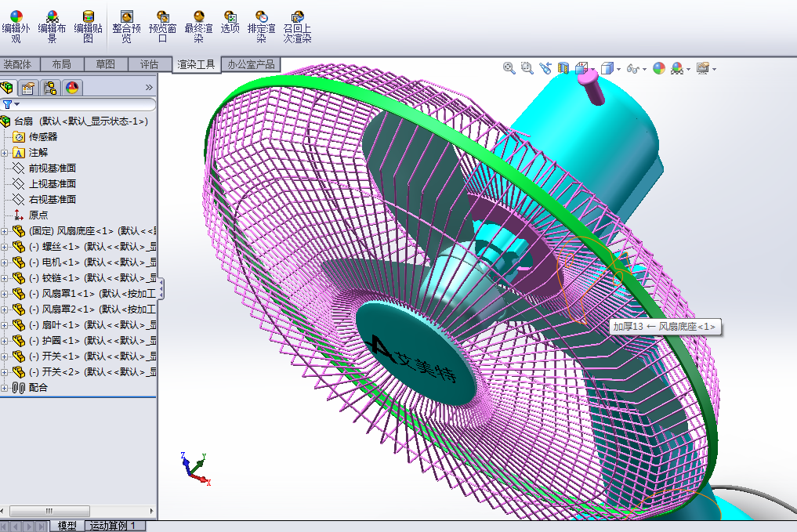
Task: Open View Orientation dropdown arrow
Action: point(592,69)
